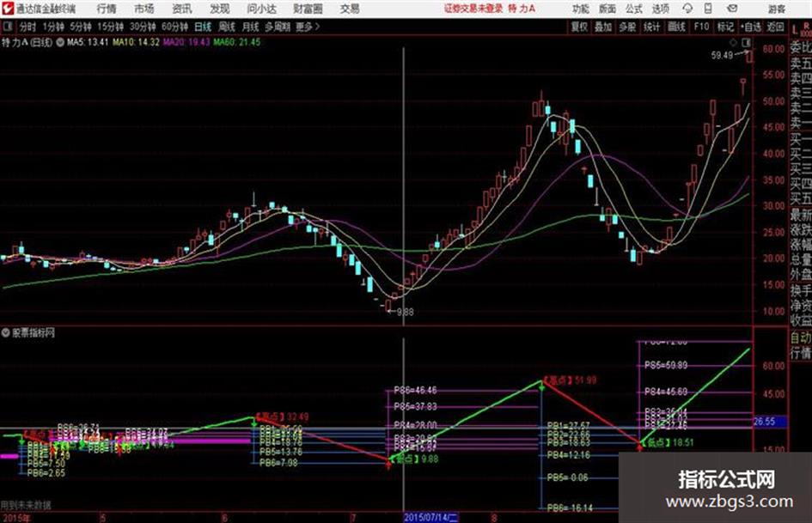This screenshot has width=812, height=523.
Task: Switch to 60分钟 period
Action: [x=174, y=27]
